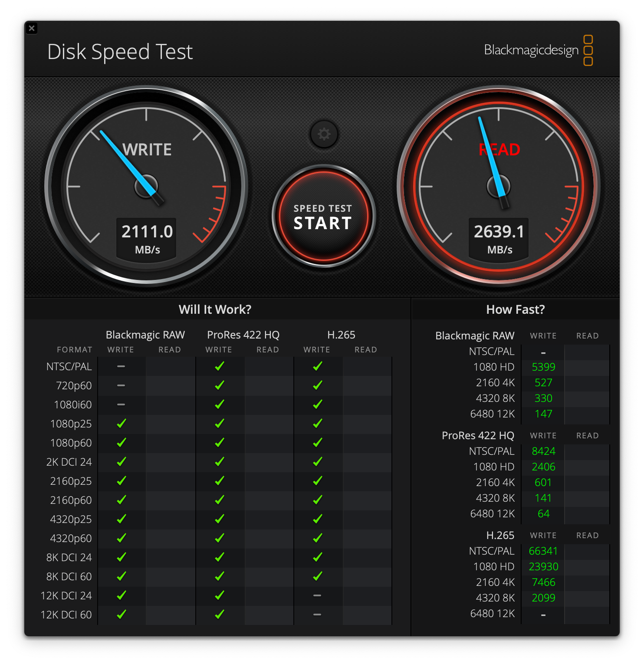Viewport: 644px width, 664px height.
Task: Click the dash for 12K DCI 24 H.265 write
Action: click(317, 595)
